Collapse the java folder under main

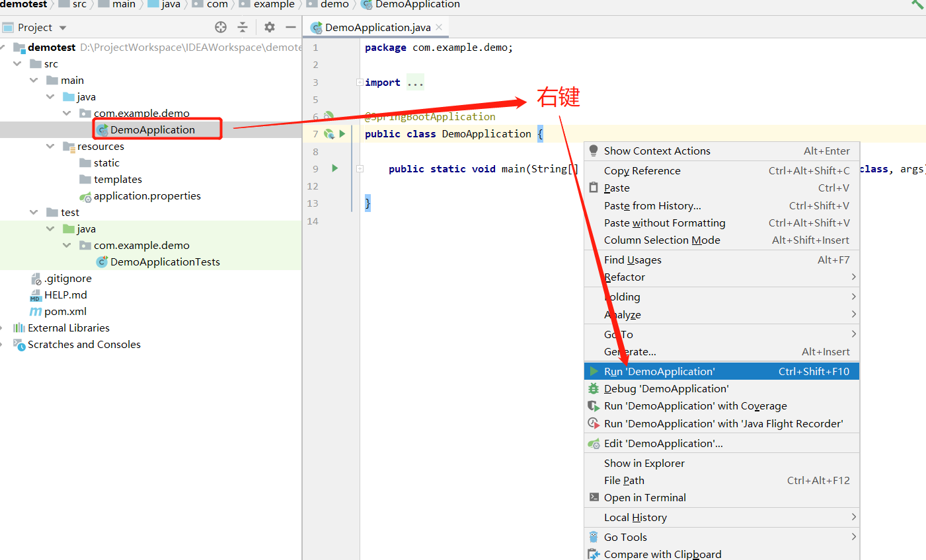(x=51, y=96)
